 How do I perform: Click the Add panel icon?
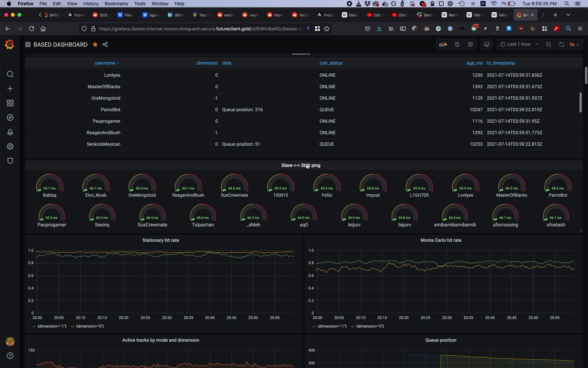(x=443, y=44)
